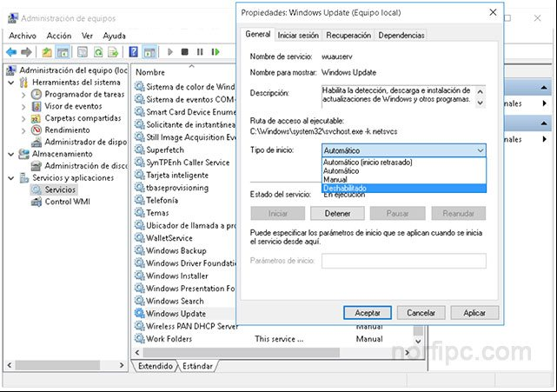Click the gear icon beside Windows Backup

point(139,250)
